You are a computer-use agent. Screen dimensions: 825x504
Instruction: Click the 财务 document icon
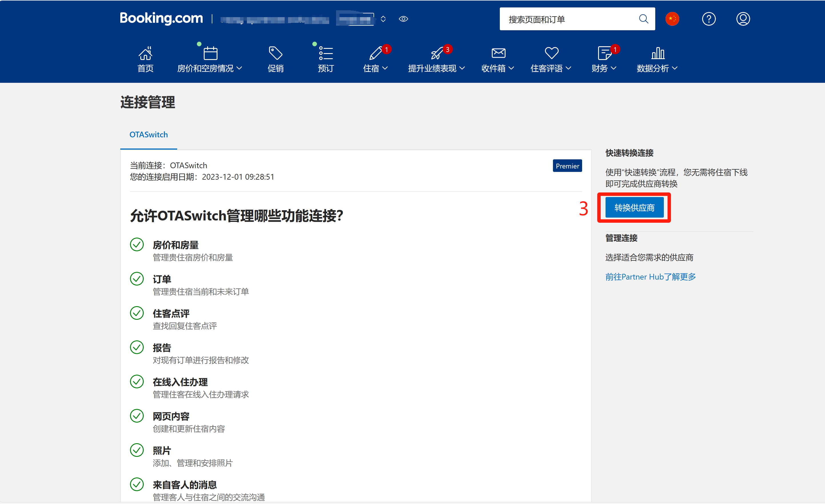(604, 53)
